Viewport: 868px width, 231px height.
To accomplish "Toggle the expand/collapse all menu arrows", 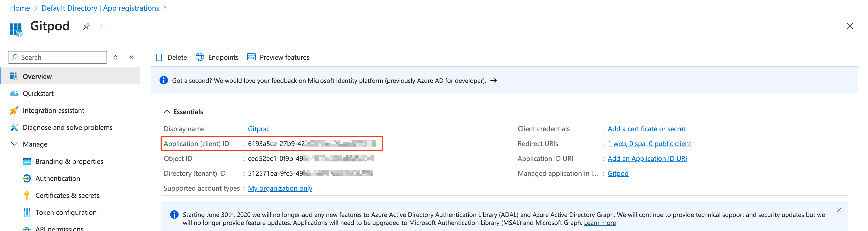I will 116,57.
